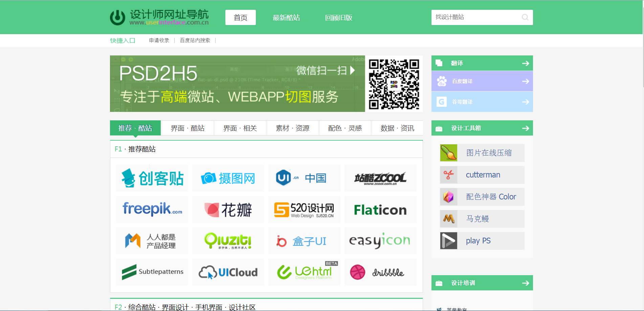Open dribbble design showcase
Viewport: 644px width, 311px height.
[x=380, y=272]
